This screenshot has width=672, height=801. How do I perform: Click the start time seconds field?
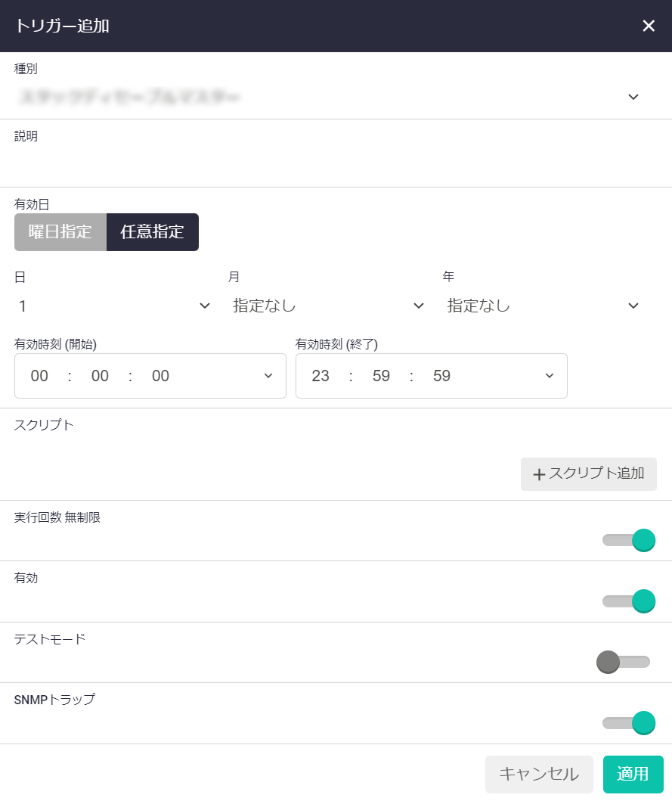(x=160, y=376)
